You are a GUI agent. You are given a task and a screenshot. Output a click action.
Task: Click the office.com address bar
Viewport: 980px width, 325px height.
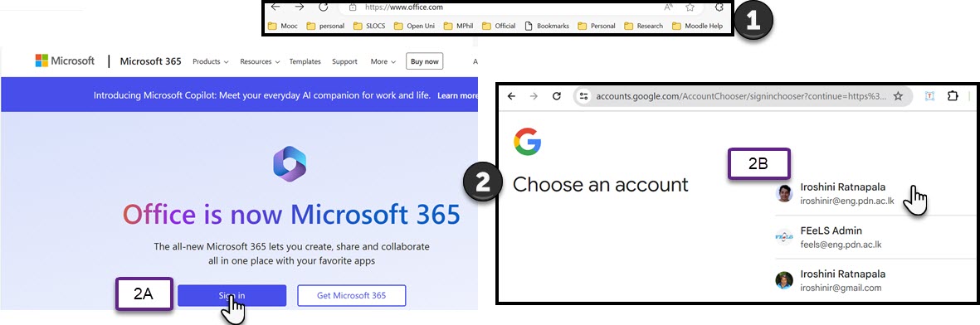coord(520,7)
